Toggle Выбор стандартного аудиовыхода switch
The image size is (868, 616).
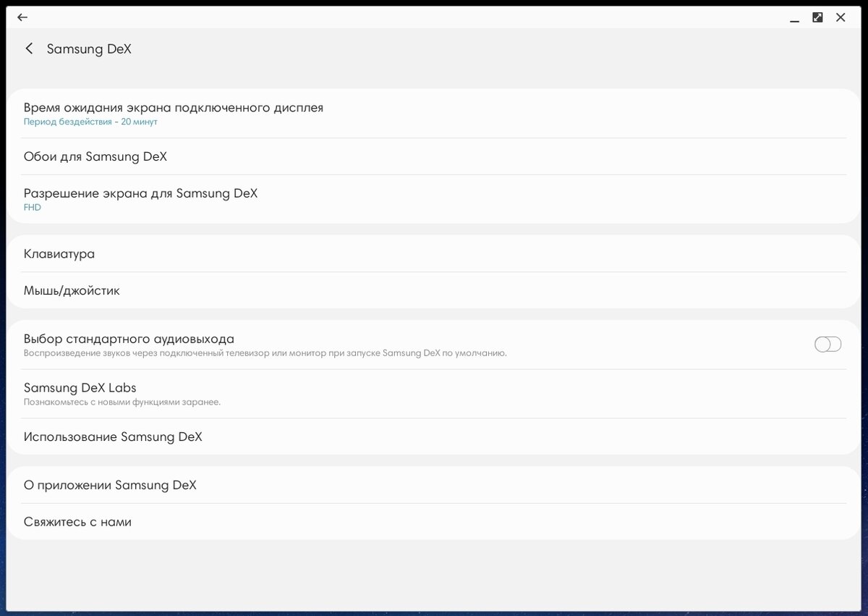[x=828, y=345]
